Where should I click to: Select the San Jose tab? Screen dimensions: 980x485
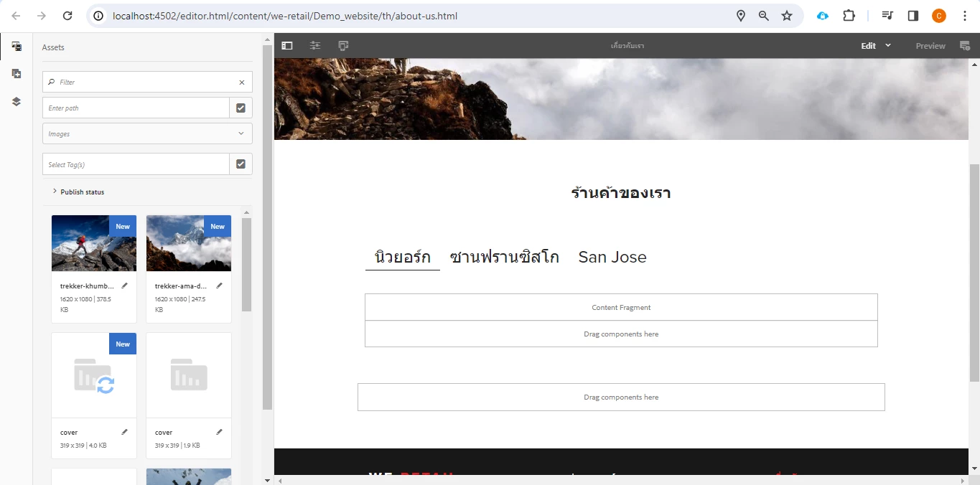click(x=612, y=257)
